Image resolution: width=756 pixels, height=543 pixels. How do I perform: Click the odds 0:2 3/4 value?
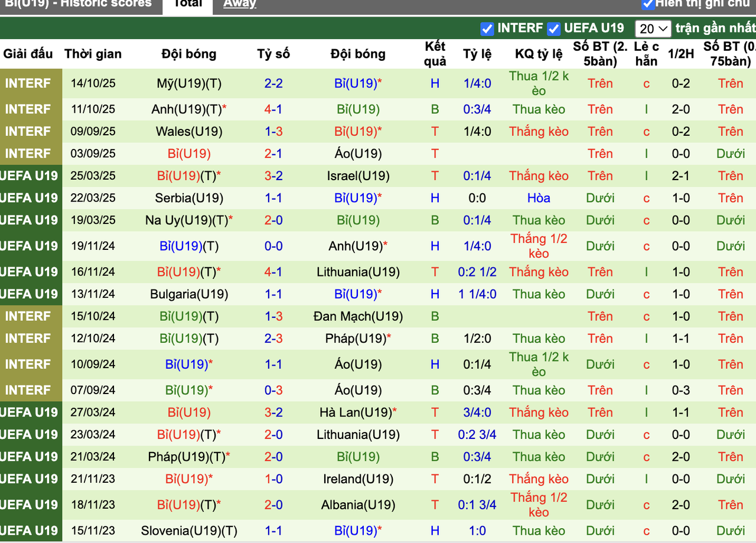pos(477,434)
